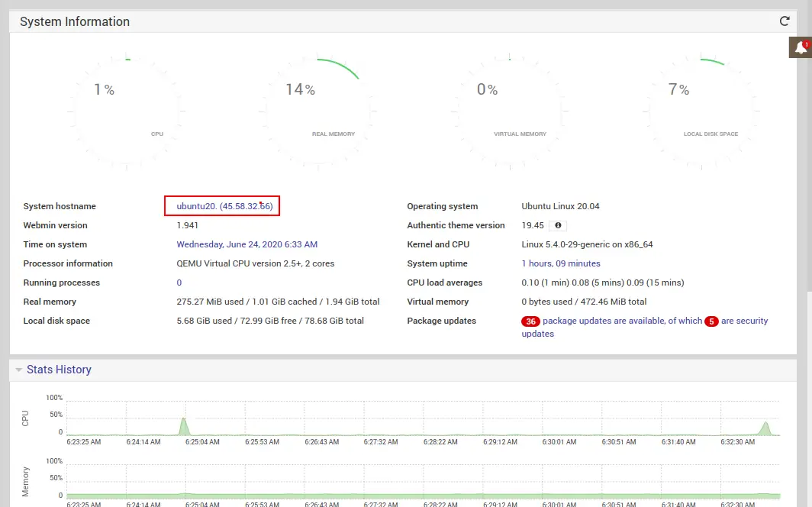This screenshot has height=507, width=812.
Task: Open the notifications bell
Action: [801, 47]
